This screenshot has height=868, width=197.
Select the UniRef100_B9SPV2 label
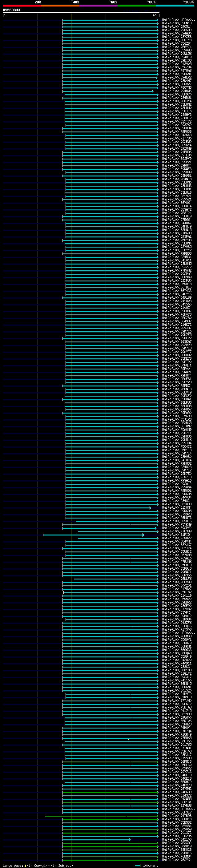tap(177, 528)
